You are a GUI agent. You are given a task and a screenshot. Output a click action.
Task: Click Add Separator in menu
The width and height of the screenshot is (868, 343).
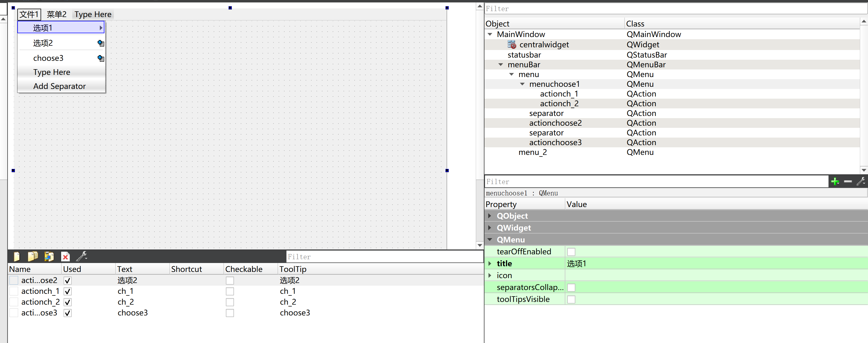click(59, 86)
